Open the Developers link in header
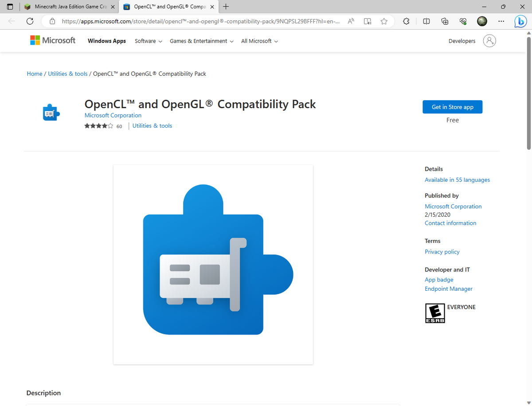Image resolution: width=532 pixels, height=406 pixels. pyautogui.click(x=462, y=41)
